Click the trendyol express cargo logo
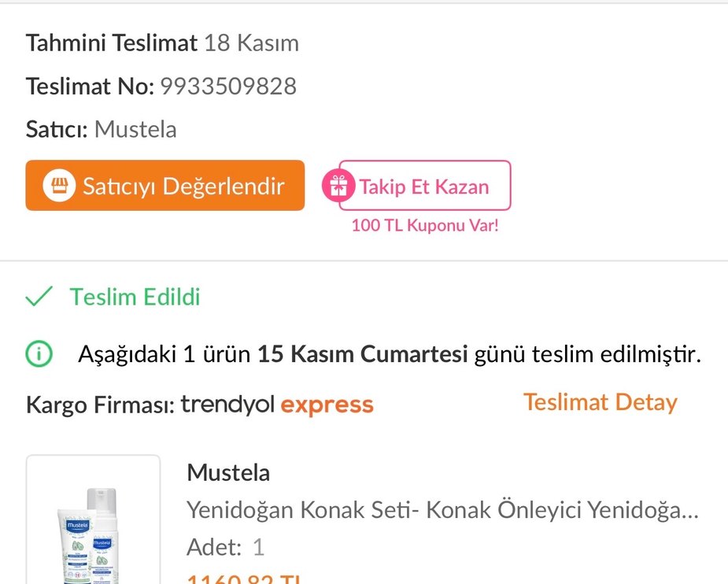The height and width of the screenshot is (584, 728). pyautogui.click(x=276, y=404)
